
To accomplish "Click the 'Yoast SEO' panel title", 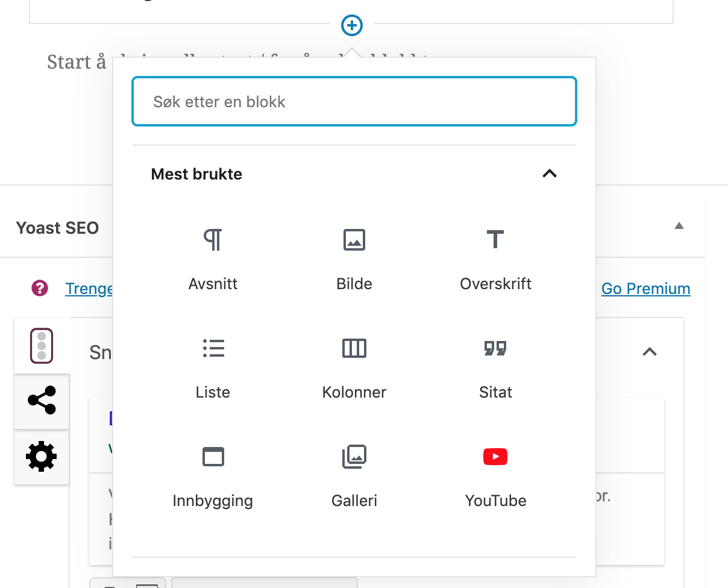I will click(57, 228).
